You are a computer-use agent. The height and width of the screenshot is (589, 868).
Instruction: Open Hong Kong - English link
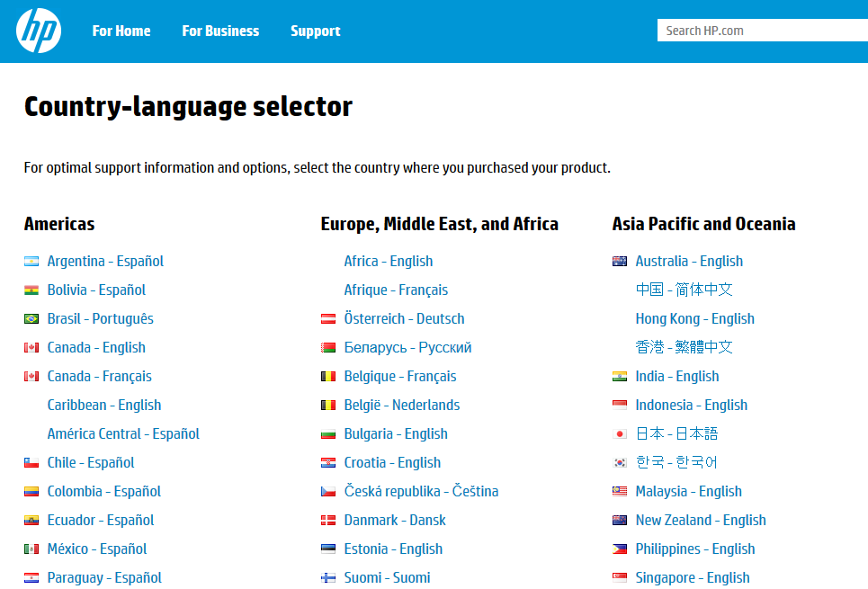click(x=694, y=319)
